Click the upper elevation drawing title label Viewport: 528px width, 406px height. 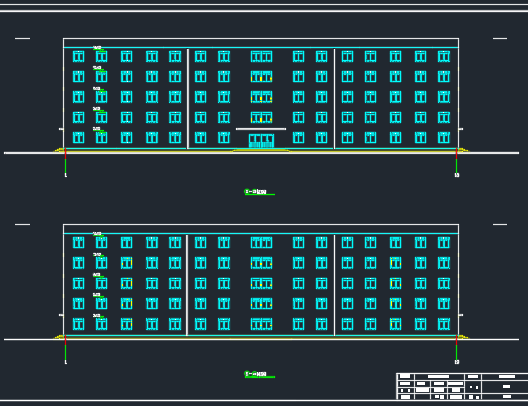click(259, 192)
